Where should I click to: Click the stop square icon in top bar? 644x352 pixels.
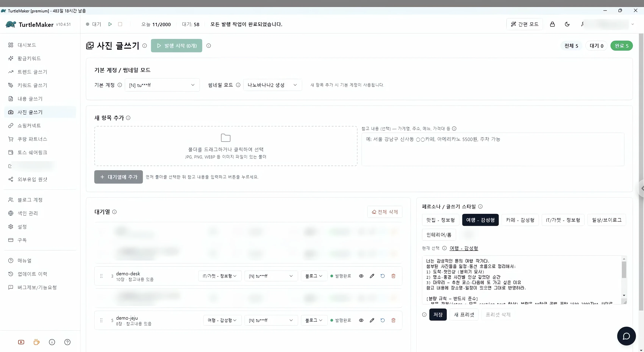[120, 24]
